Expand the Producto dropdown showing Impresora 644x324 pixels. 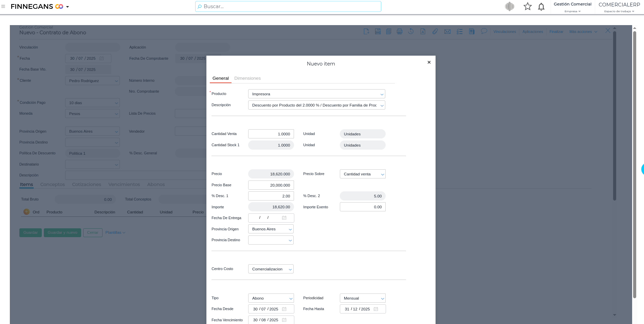click(x=382, y=94)
